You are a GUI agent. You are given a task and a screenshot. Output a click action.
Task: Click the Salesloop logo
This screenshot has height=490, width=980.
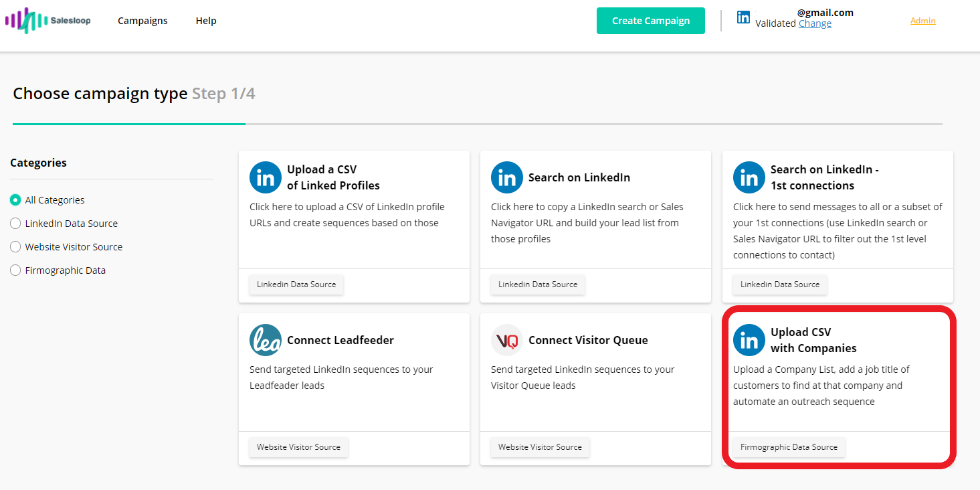(x=48, y=21)
